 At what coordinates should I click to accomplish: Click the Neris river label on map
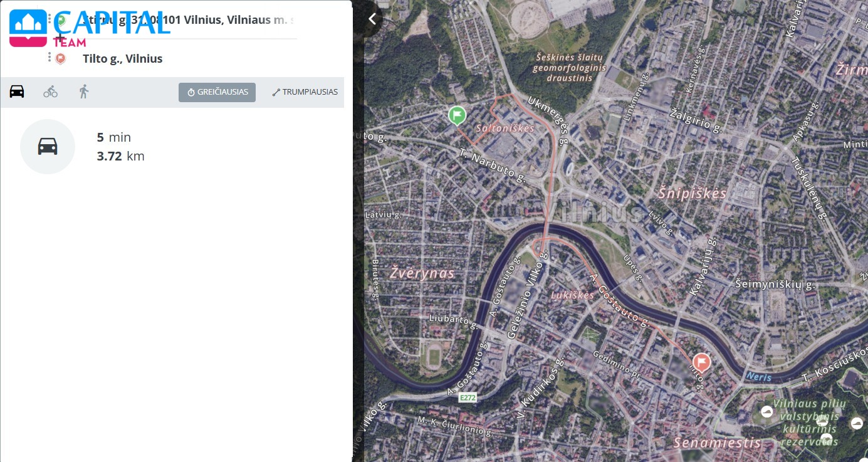point(759,377)
